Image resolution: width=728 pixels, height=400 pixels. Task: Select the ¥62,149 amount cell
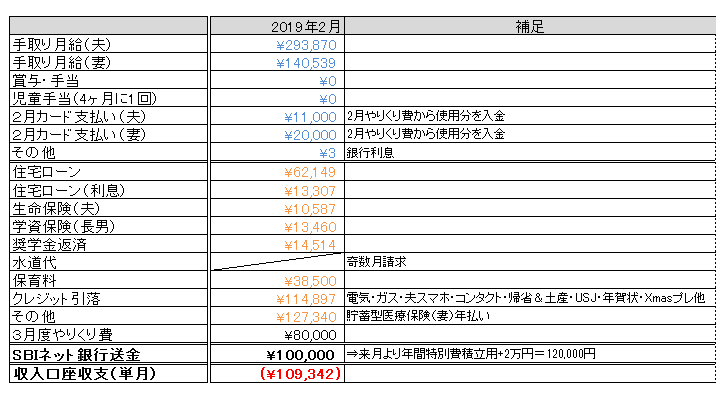click(277, 172)
